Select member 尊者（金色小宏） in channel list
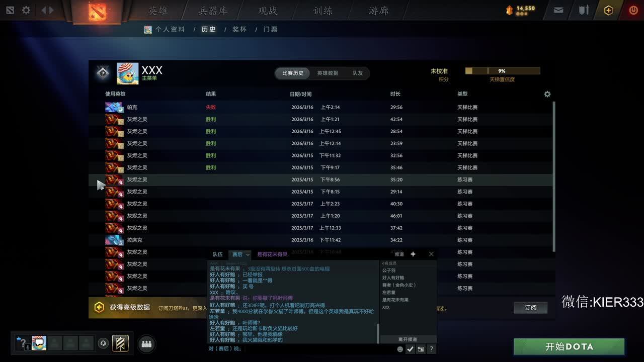 [x=399, y=285]
